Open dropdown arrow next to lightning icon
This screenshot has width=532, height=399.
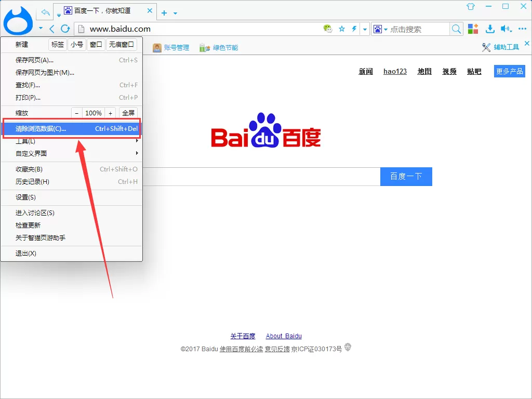pyautogui.click(x=365, y=29)
